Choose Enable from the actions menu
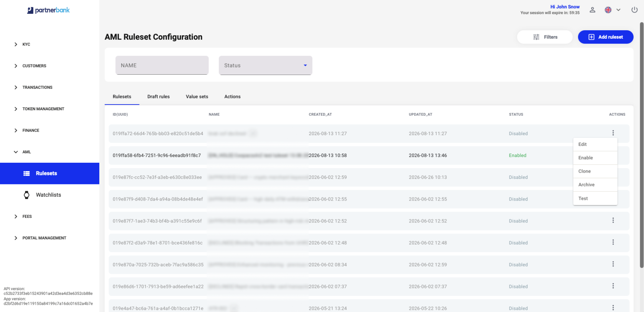The image size is (644, 312). tap(595, 158)
